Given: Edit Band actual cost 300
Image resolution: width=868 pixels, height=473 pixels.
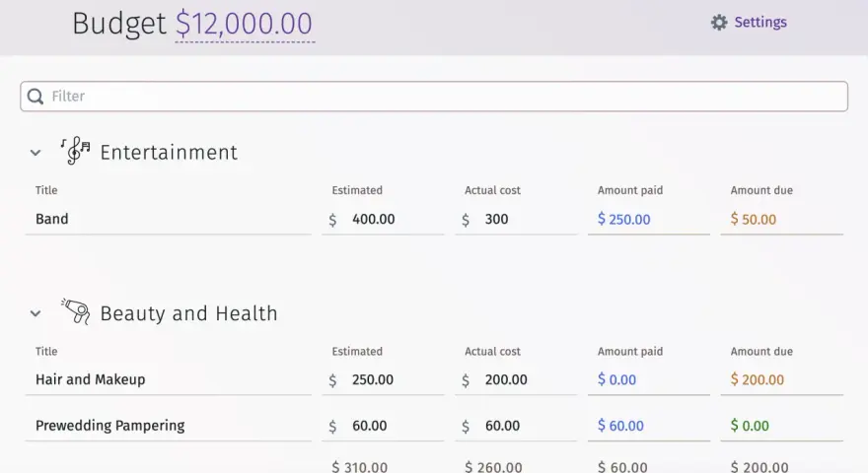Looking at the screenshot, I should click(x=516, y=219).
